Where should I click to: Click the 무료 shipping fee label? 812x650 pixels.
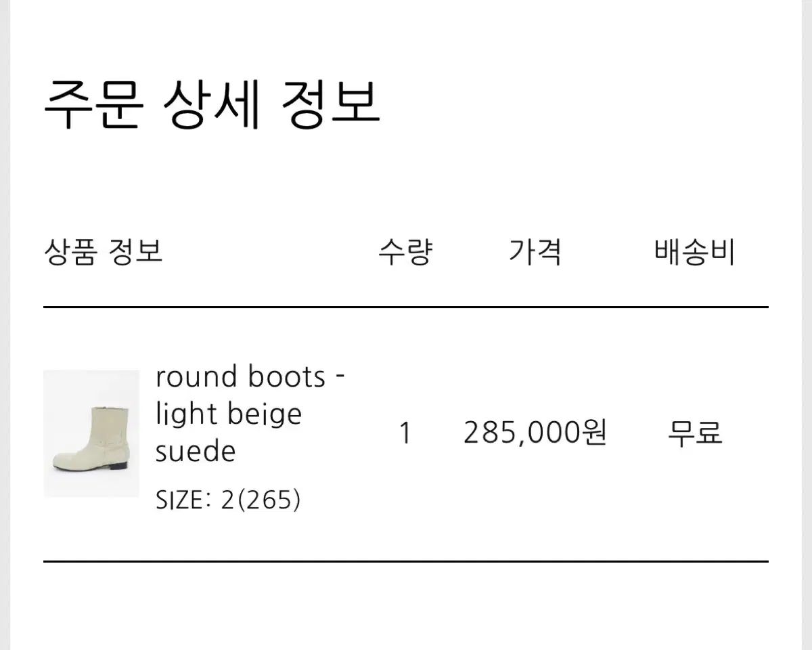pos(695,433)
